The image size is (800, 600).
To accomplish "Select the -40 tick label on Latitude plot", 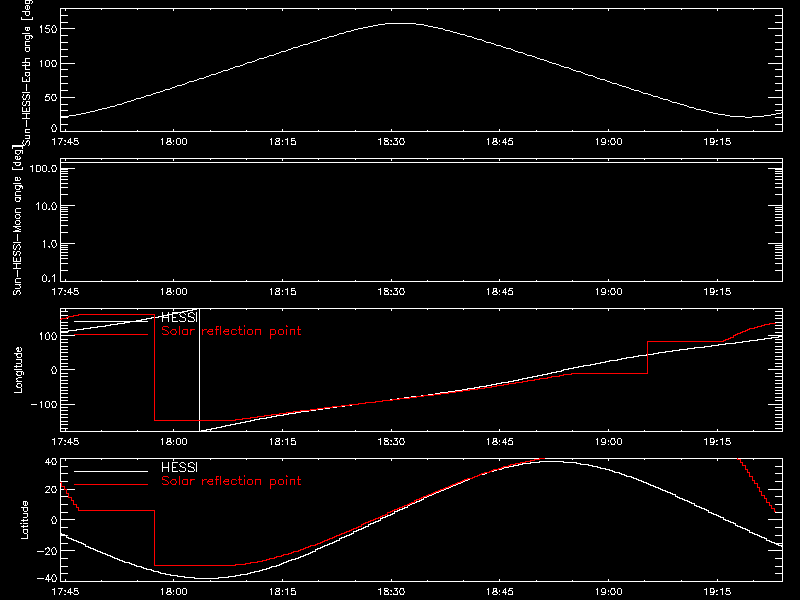I will coord(47,578).
